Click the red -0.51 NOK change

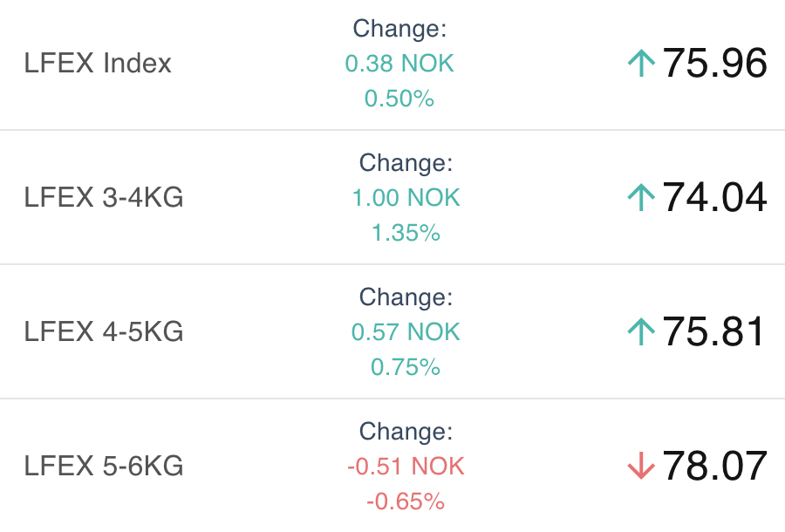pyautogui.click(x=406, y=467)
